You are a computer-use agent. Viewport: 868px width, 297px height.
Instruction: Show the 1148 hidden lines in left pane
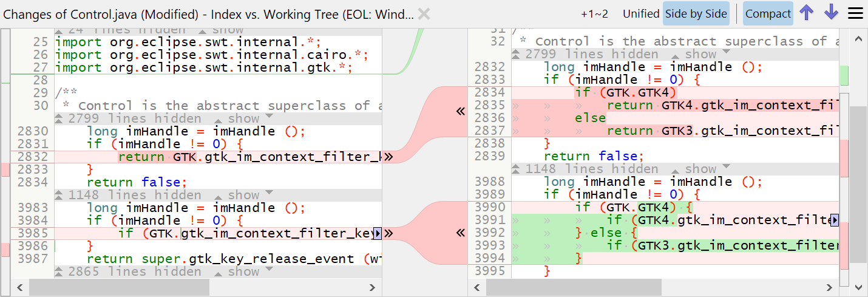[x=243, y=195]
